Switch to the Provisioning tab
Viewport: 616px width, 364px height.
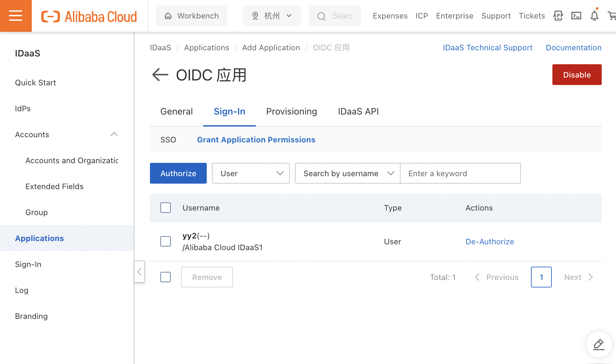(x=291, y=111)
